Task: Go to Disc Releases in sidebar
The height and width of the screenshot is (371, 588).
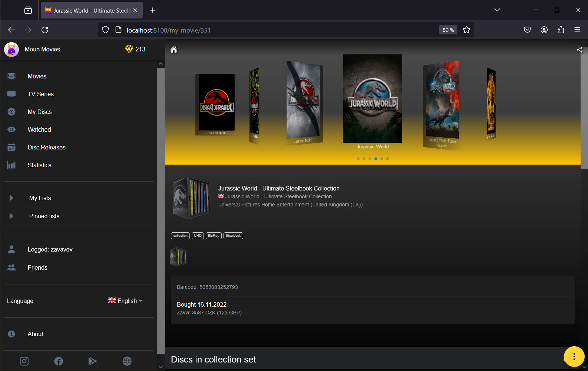Action: pyautogui.click(x=46, y=147)
